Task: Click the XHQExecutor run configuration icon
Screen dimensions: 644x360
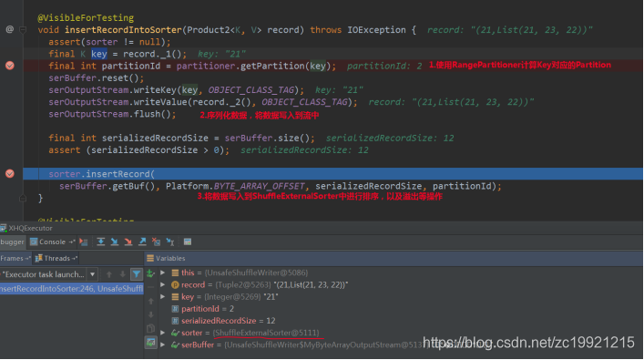Action: [x=4, y=228]
